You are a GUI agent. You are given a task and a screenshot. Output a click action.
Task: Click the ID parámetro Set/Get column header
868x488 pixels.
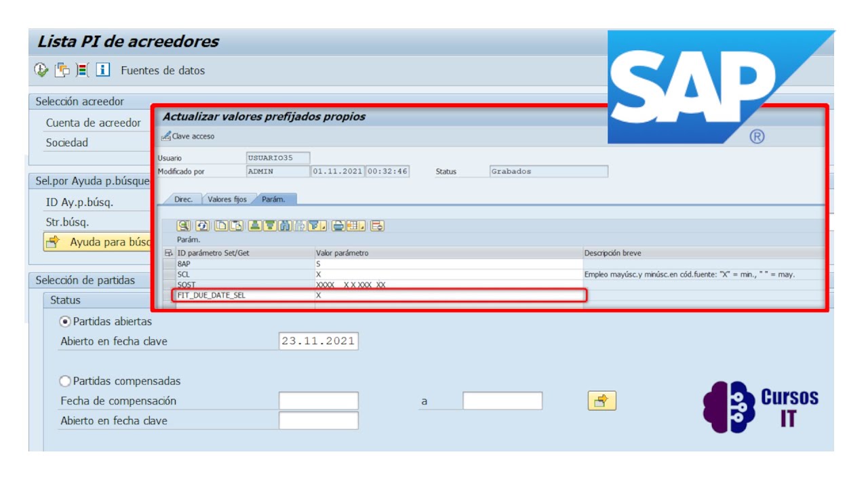tap(245, 253)
